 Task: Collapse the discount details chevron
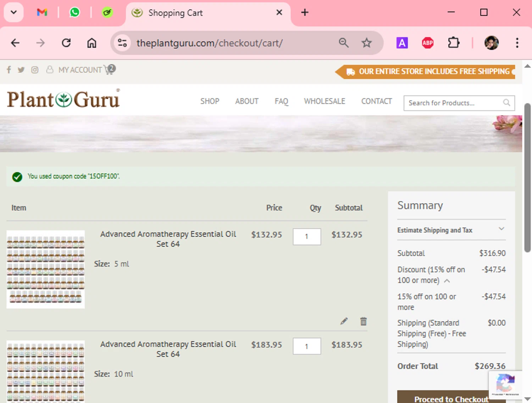[x=447, y=281]
